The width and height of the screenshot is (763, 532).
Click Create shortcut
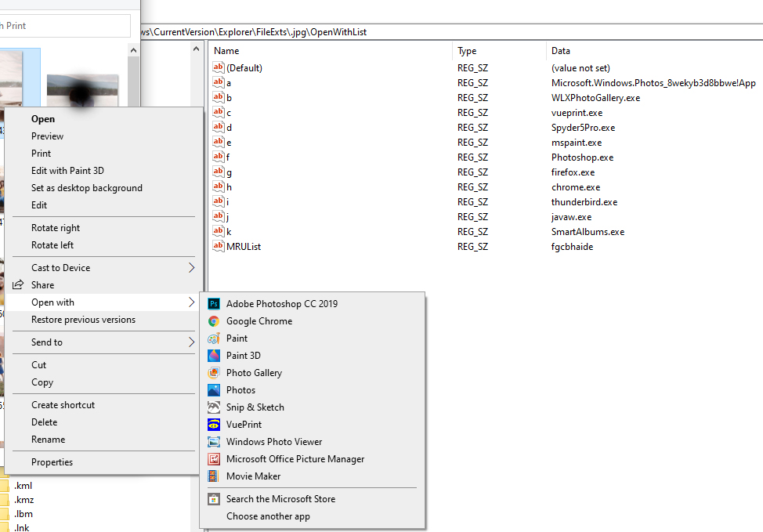click(x=63, y=405)
